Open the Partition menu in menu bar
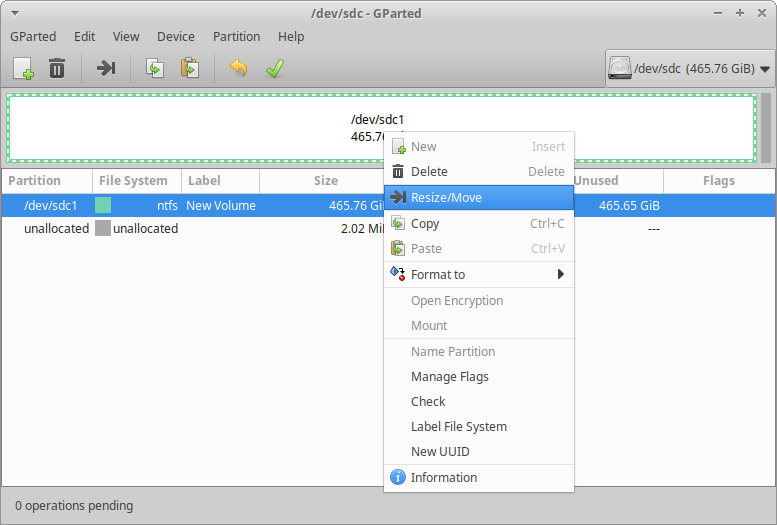The image size is (777, 525). pyautogui.click(x=236, y=36)
